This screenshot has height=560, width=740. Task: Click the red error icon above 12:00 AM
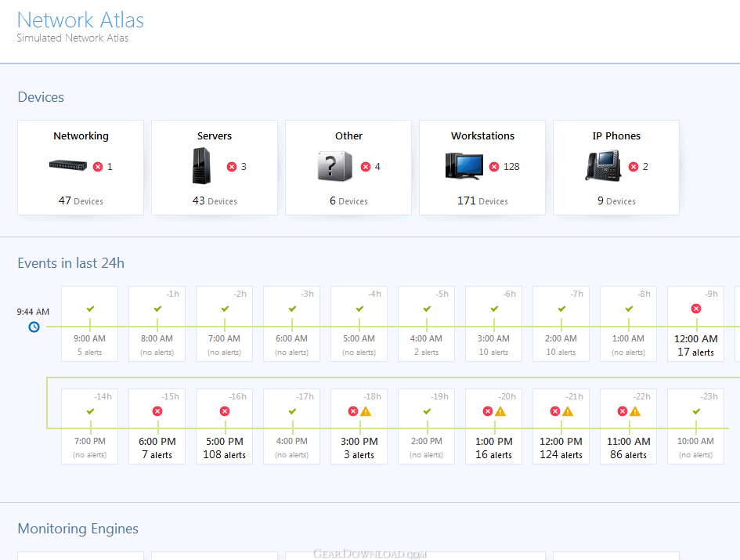[696, 309]
